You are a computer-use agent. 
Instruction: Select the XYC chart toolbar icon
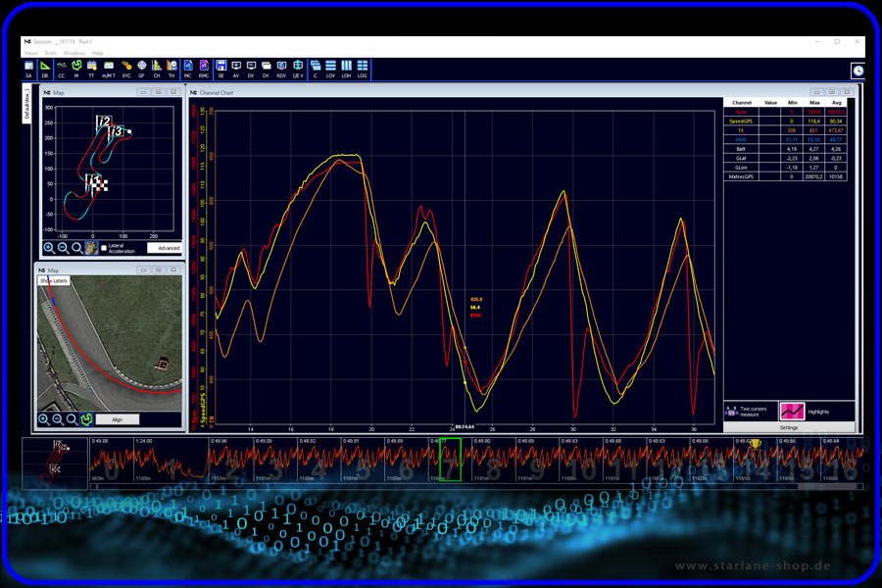(x=126, y=70)
